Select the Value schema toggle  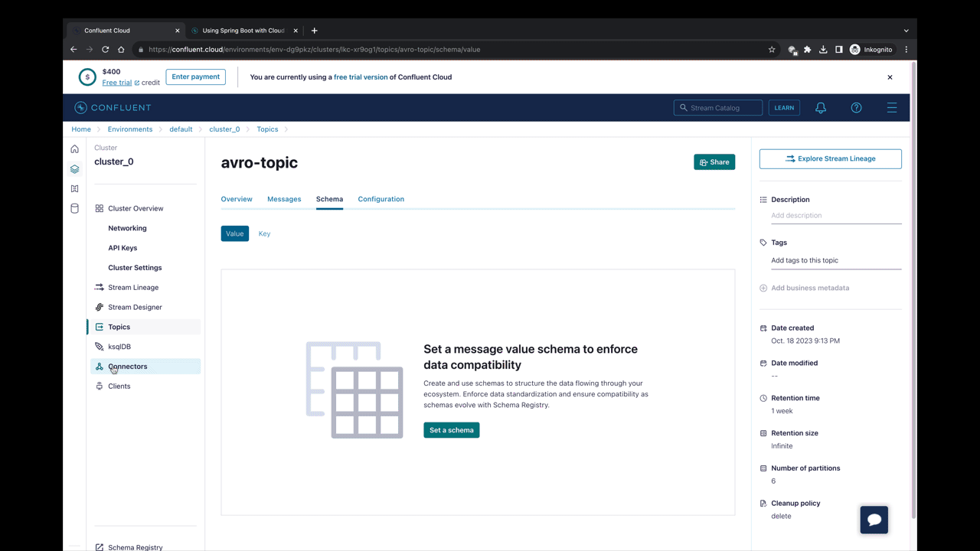point(234,233)
